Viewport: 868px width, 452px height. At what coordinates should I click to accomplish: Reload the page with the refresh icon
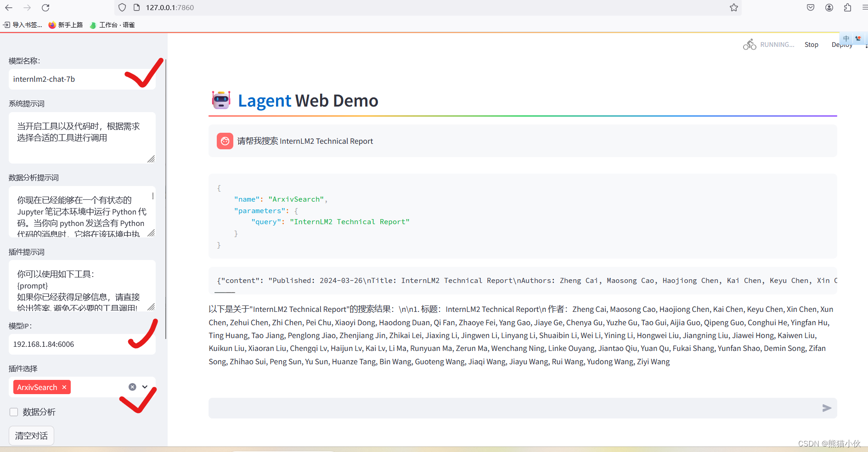click(x=45, y=7)
